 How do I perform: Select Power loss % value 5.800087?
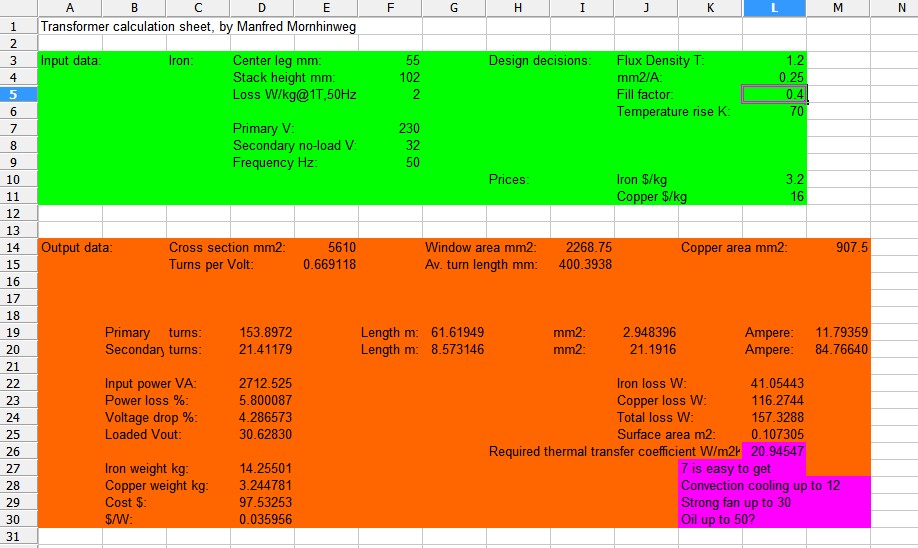pos(266,400)
